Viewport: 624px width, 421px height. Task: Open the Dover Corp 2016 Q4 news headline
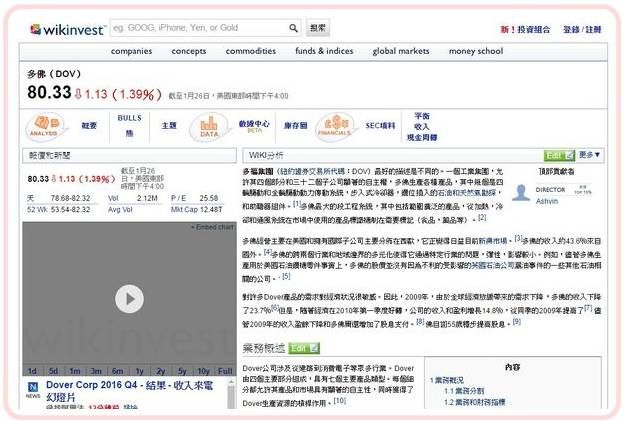tap(130, 391)
